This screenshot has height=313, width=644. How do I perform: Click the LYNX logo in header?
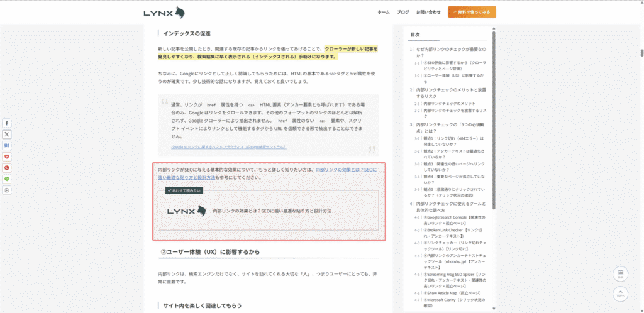click(164, 12)
